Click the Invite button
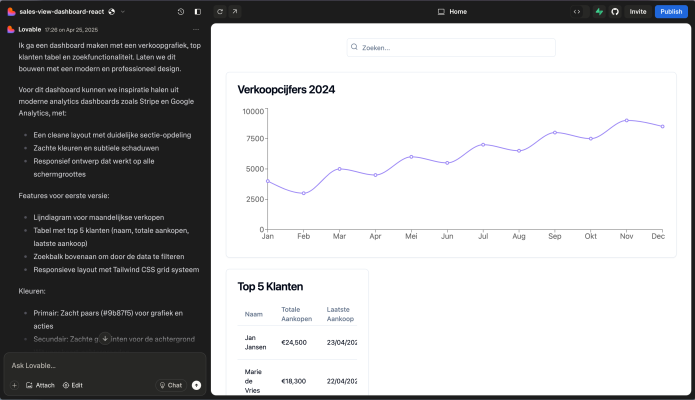This screenshot has height=400, width=695. click(x=638, y=12)
